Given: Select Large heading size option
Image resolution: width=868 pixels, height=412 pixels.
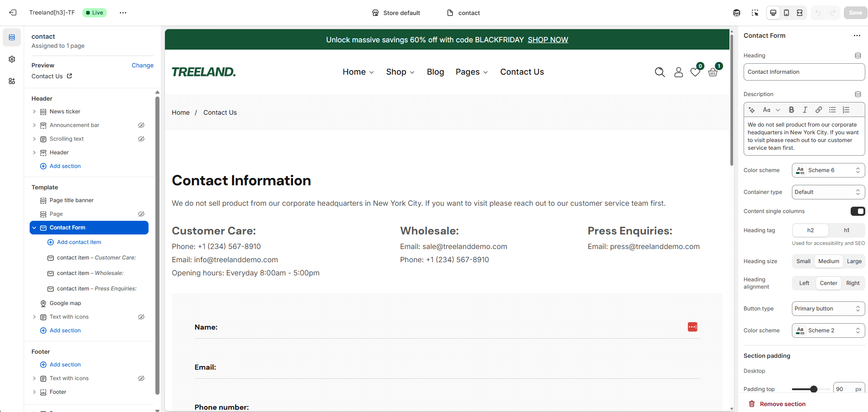Looking at the screenshot, I should pos(854,261).
